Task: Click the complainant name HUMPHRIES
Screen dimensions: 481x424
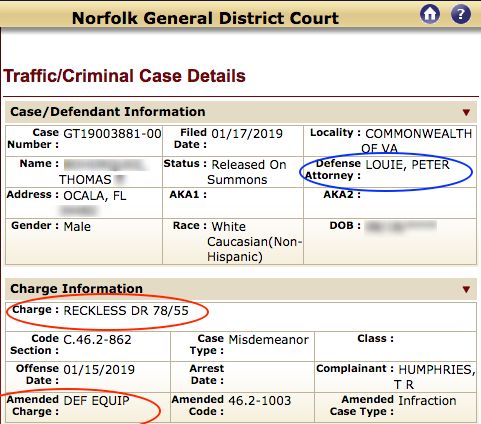Action: pos(437,370)
